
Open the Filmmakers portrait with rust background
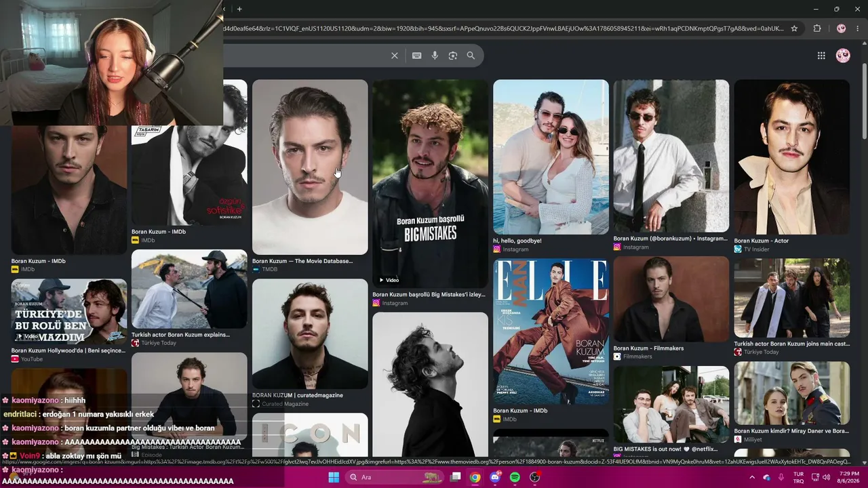click(x=671, y=299)
